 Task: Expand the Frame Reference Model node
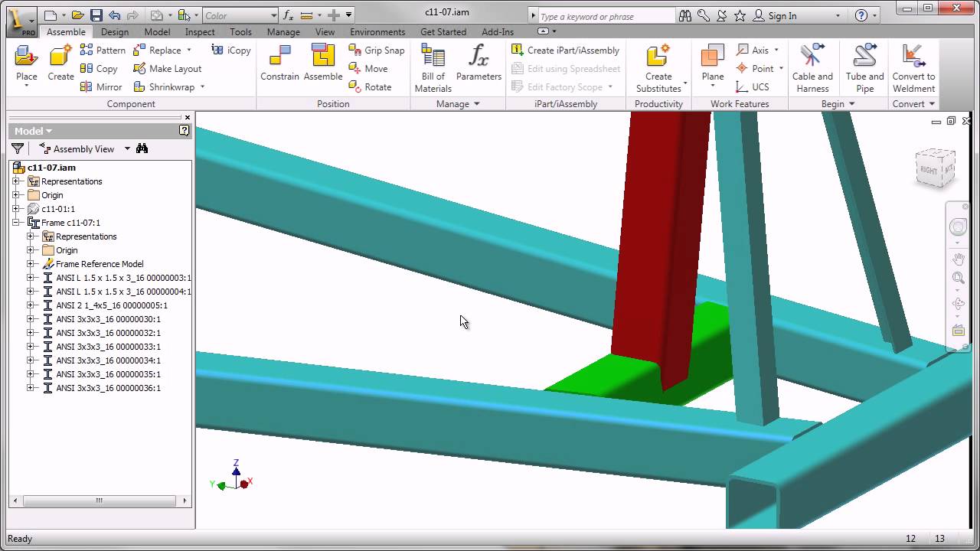[x=31, y=264]
